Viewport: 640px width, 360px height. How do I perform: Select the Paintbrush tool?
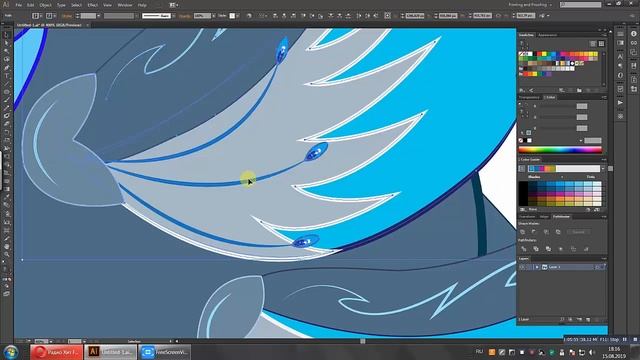click(x=6, y=100)
